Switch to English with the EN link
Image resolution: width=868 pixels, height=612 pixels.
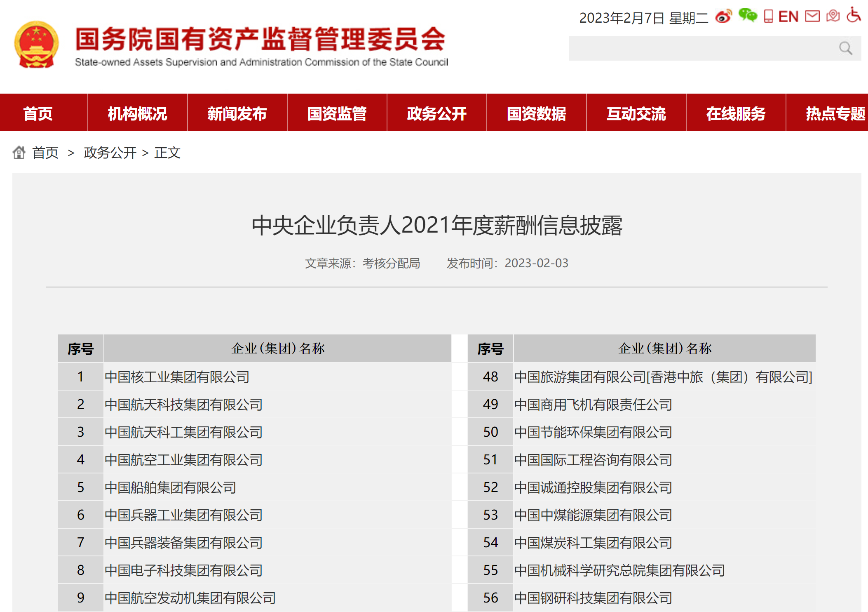[x=788, y=16]
